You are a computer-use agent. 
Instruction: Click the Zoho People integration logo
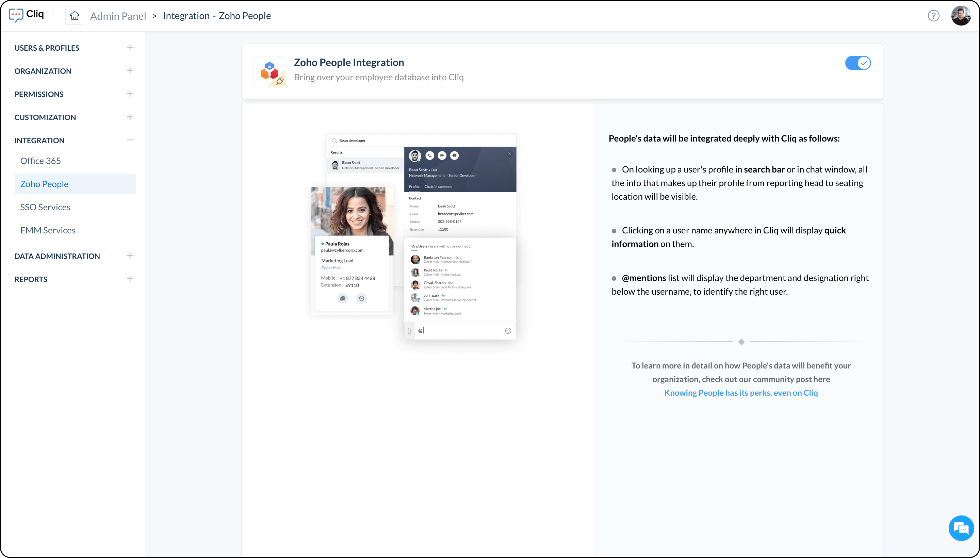point(269,71)
